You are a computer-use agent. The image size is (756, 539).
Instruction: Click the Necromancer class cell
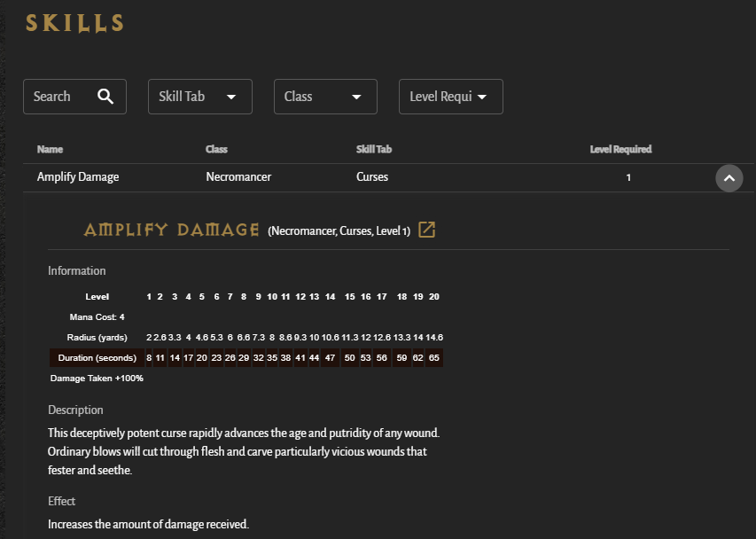coord(238,177)
